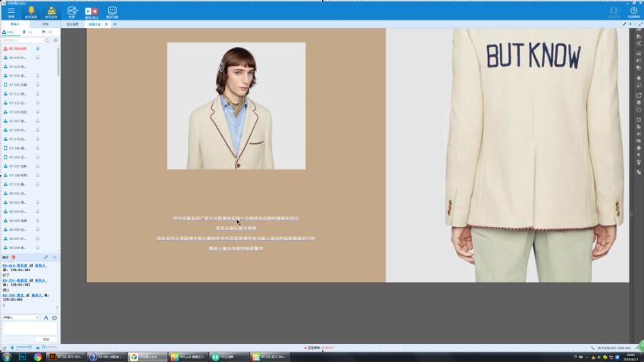Pop out the chat panel
The image size is (644, 362).
[46, 257]
